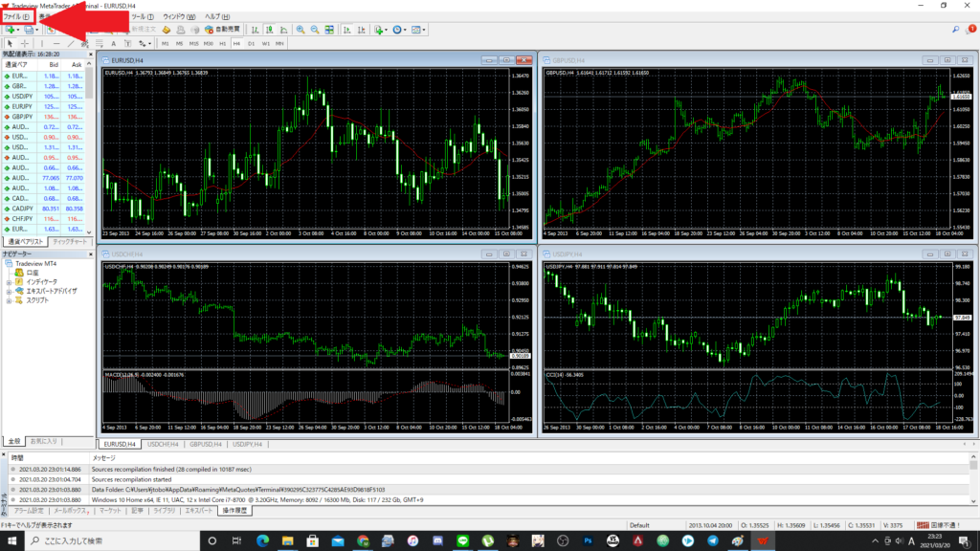Open the new chart dropdown arrow
The height and width of the screenshot is (551, 980).
pyautogui.click(x=18, y=30)
